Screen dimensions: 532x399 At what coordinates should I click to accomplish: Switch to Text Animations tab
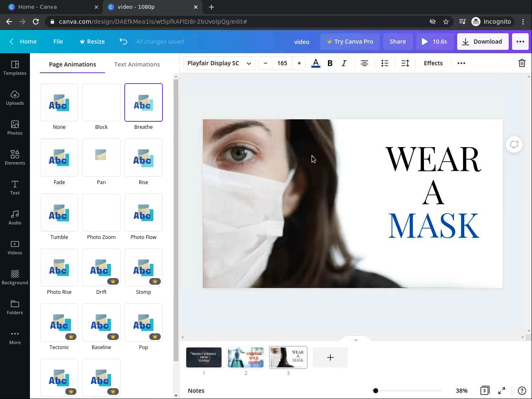(137, 64)
